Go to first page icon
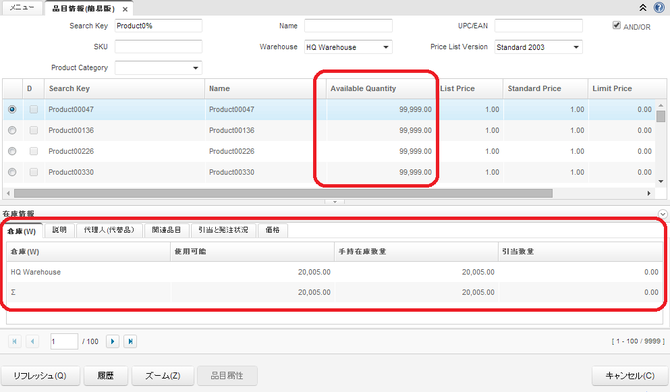Viewport: 670px width, 392px height. (x=15, y=341)
